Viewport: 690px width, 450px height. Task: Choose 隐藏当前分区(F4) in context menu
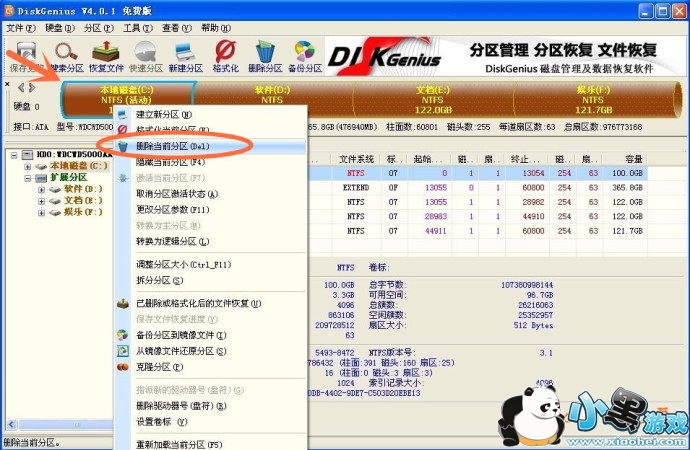(x=170, y=162)
